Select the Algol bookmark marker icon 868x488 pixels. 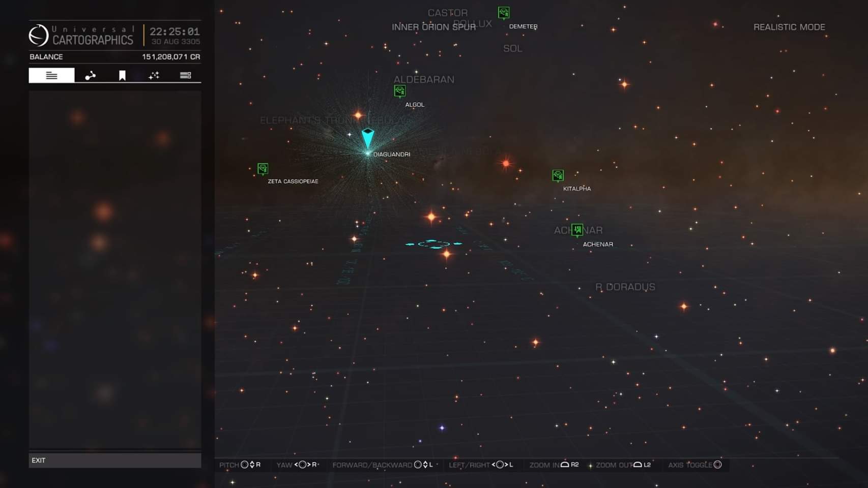[x=400, y=91]
